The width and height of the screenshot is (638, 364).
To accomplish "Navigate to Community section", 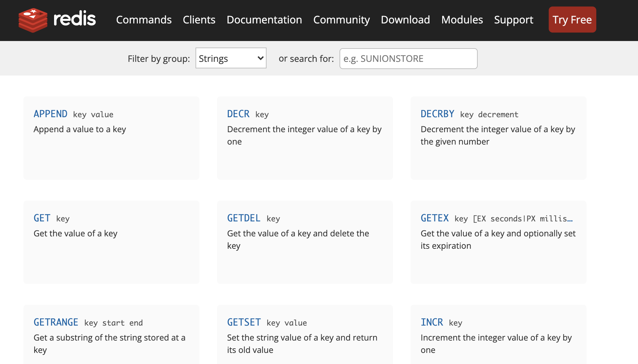I will click(341, 20).
